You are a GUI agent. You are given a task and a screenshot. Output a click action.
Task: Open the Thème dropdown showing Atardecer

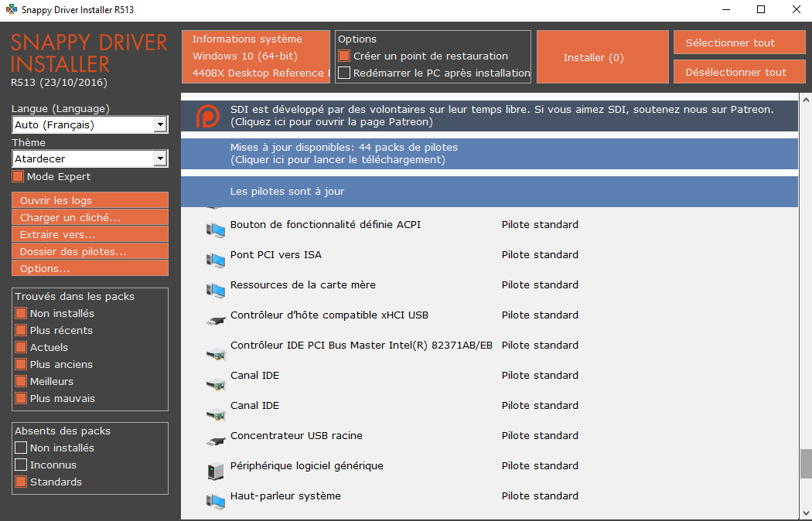pyautogui.click(x=90, y=158)
